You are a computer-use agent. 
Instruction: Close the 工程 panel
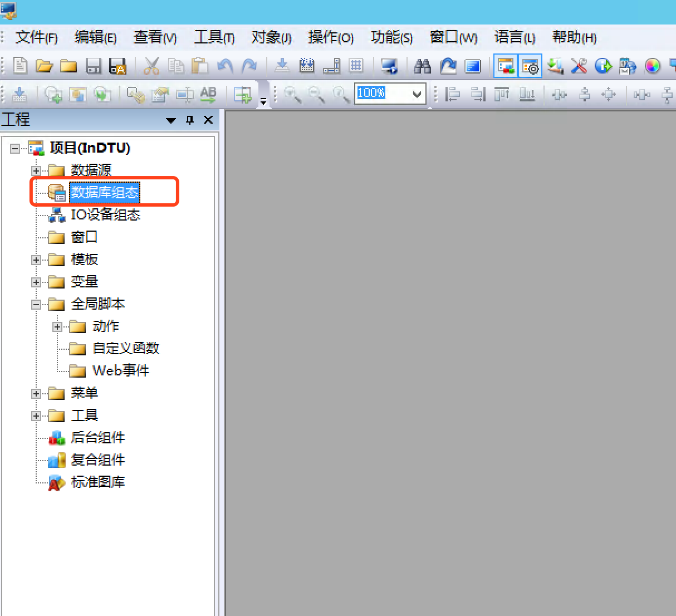[208, 120]
